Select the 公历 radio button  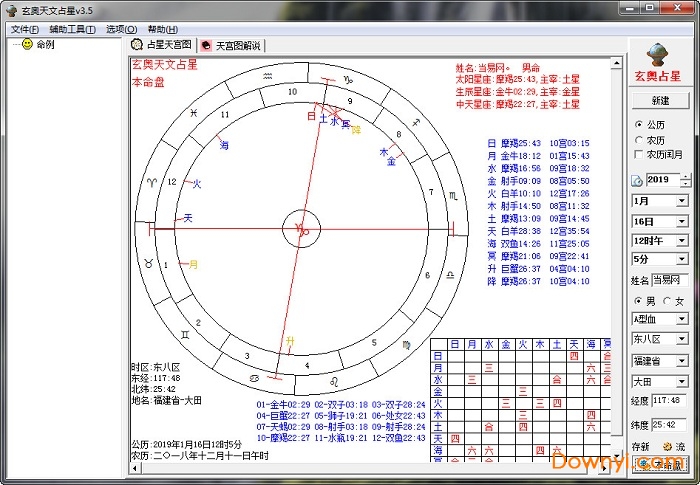[638, 124]
